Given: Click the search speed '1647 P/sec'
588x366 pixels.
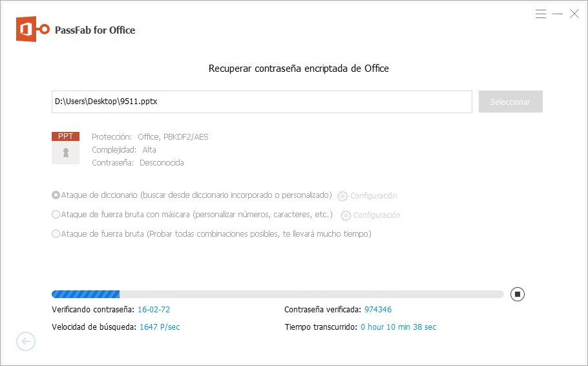Looking at the screenshot, I should (160, 327).
